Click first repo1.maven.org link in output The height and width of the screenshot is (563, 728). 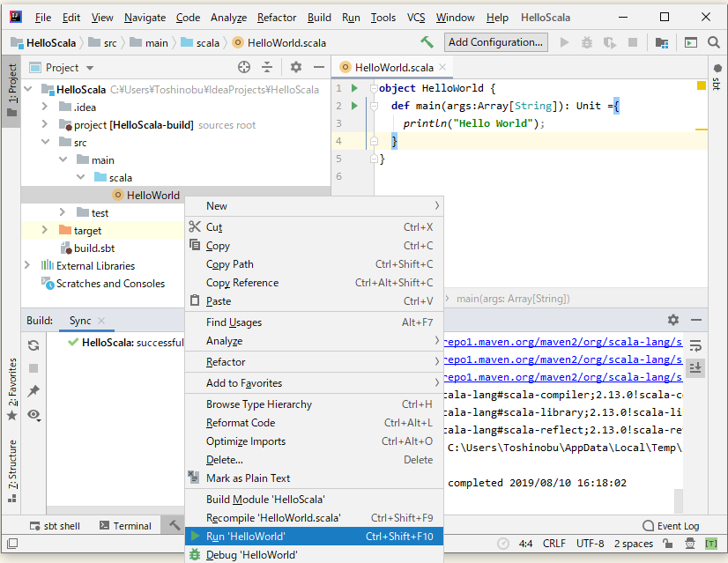tap(562, 342)
